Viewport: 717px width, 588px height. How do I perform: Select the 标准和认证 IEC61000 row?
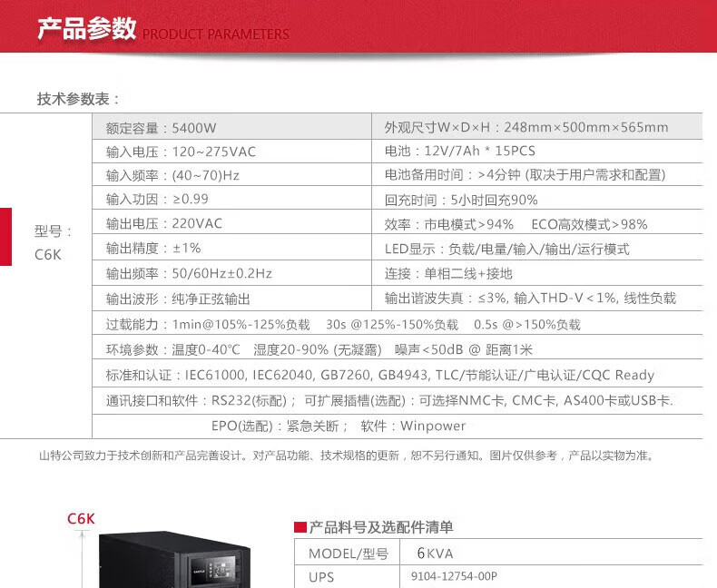398,375
